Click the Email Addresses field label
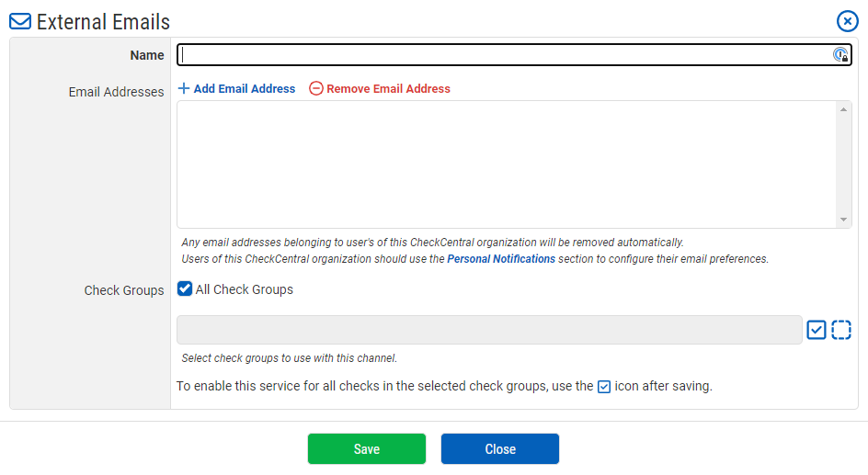The image size is (868, 475). tap(116, 92)
